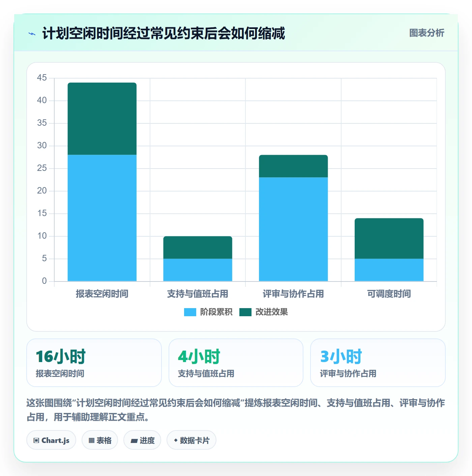The image size is (472, 476).
Task: Click the 支持与值班占用 x-axis label
Action: [198, 294]
